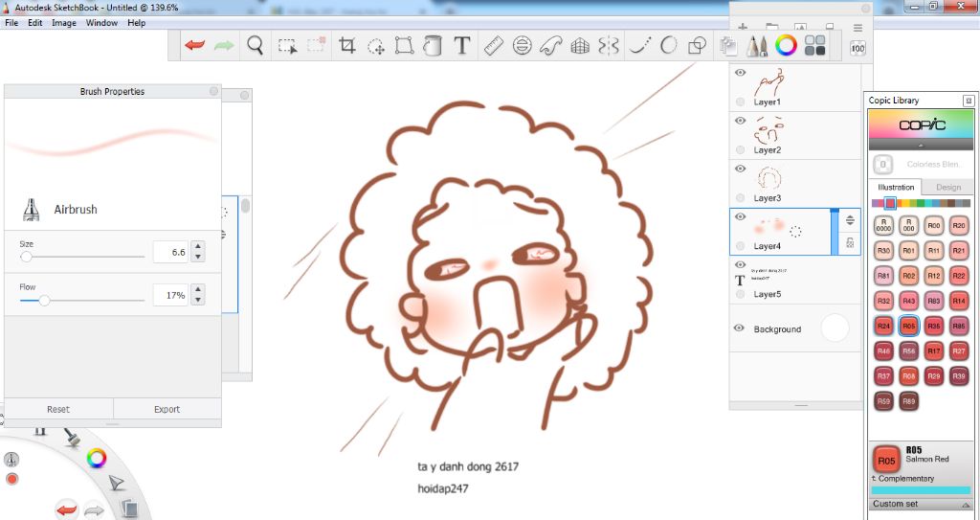Select the Crop tool
Image resolution: width=980 pixels, height=520 pixels.
click(346, 46)
